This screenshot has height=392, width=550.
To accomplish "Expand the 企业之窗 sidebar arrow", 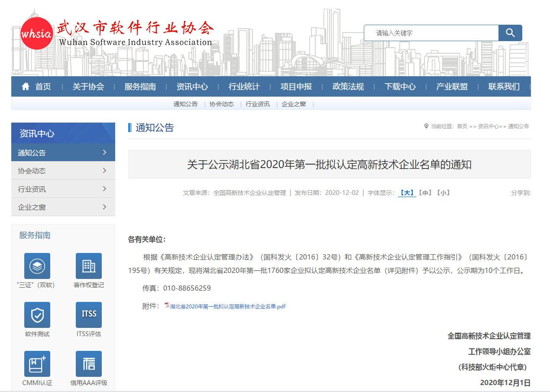I will point(105,207).
